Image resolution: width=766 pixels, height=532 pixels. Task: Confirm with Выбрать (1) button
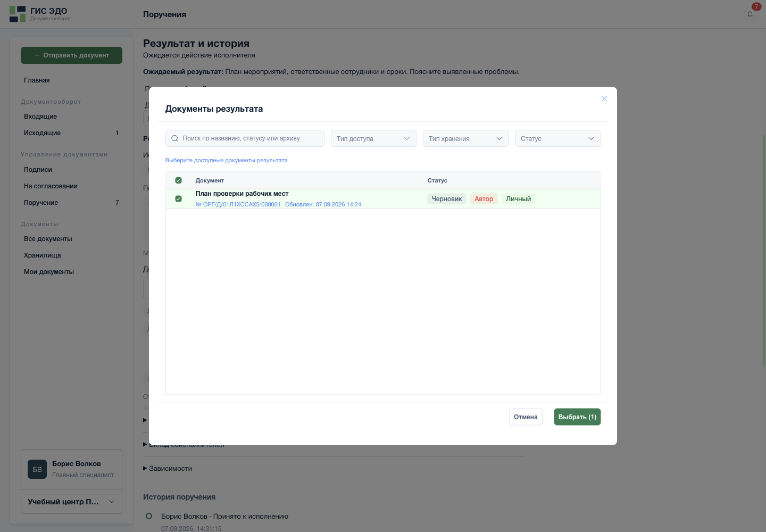[x=577, y=417]
